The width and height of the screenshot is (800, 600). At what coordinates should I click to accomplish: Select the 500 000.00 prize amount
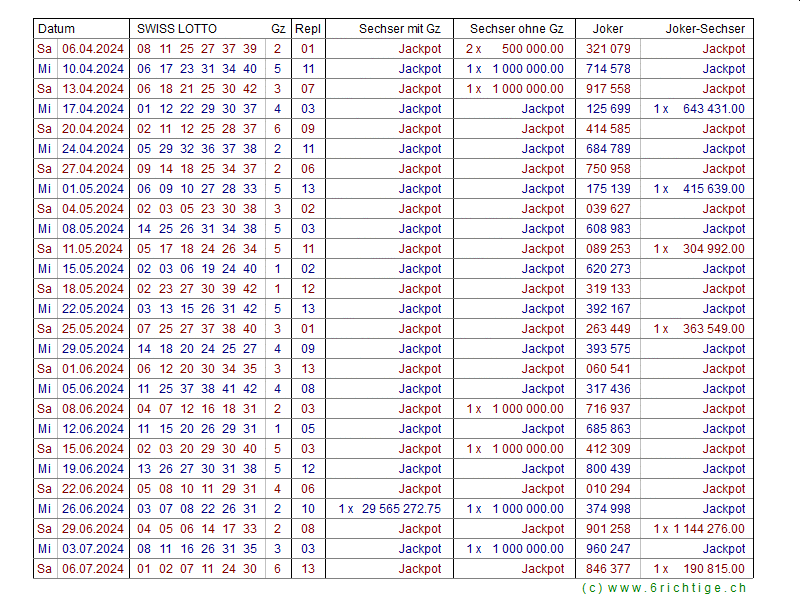[532, 49]
